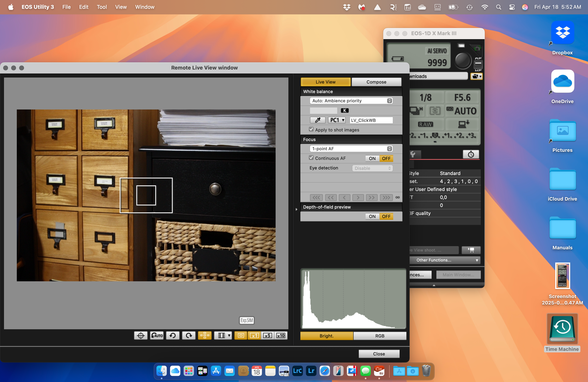Click the Close button
The image size is (588, 382).
(379, 354)
